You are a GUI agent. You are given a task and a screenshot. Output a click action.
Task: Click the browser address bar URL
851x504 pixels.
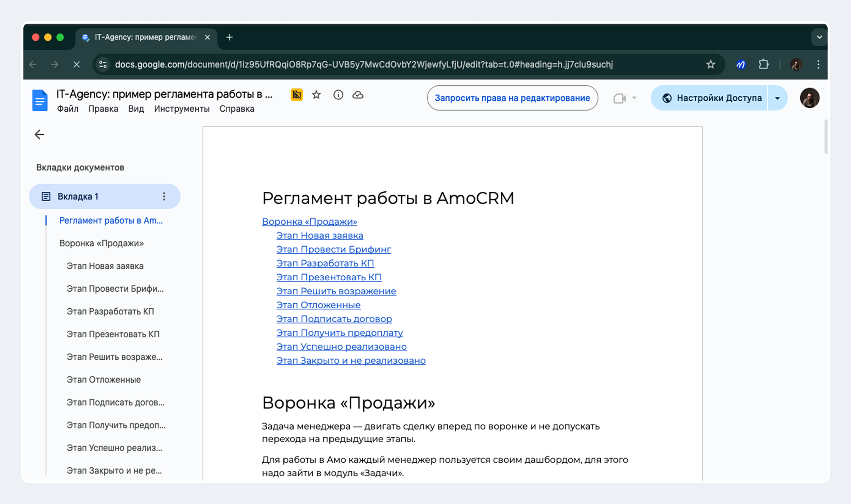364,65
